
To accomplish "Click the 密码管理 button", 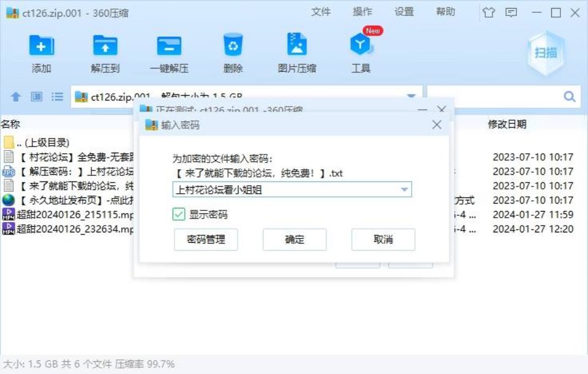I will coord(206,240).
